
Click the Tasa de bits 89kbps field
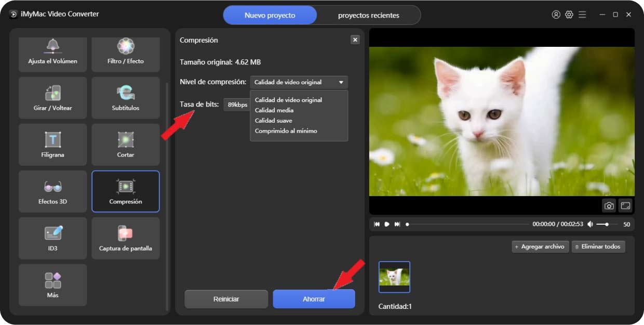click(237, 105)
